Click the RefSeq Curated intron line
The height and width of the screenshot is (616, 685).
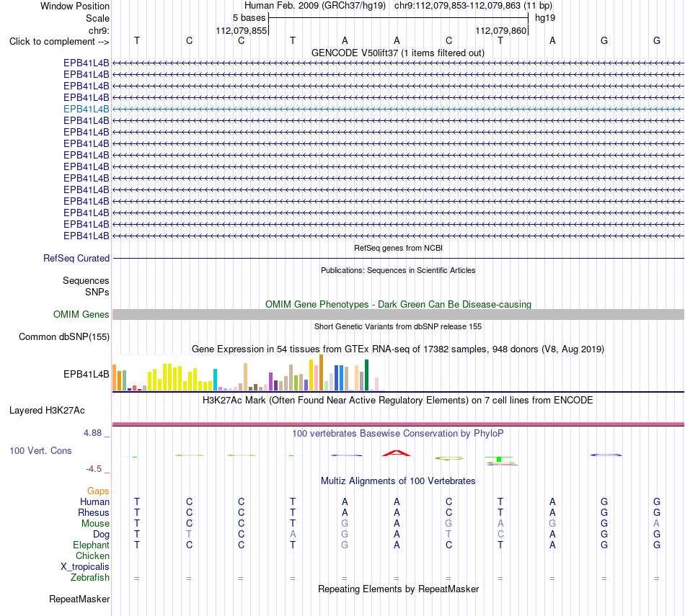pos(398,259)
